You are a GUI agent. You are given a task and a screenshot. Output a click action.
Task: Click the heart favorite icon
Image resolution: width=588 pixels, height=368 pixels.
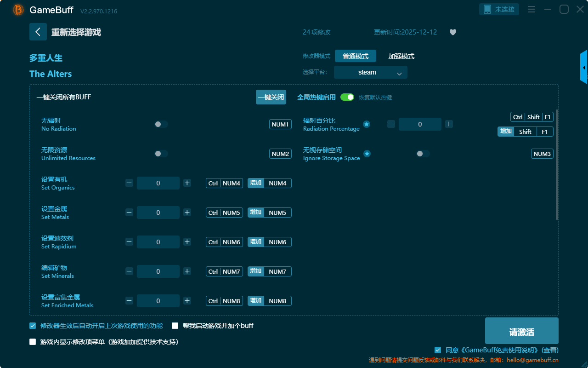tap(452, 32)
